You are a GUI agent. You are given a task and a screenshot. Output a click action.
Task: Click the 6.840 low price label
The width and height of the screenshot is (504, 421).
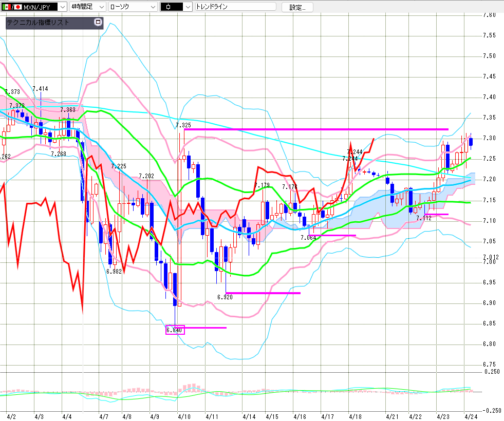pos(175,330)
